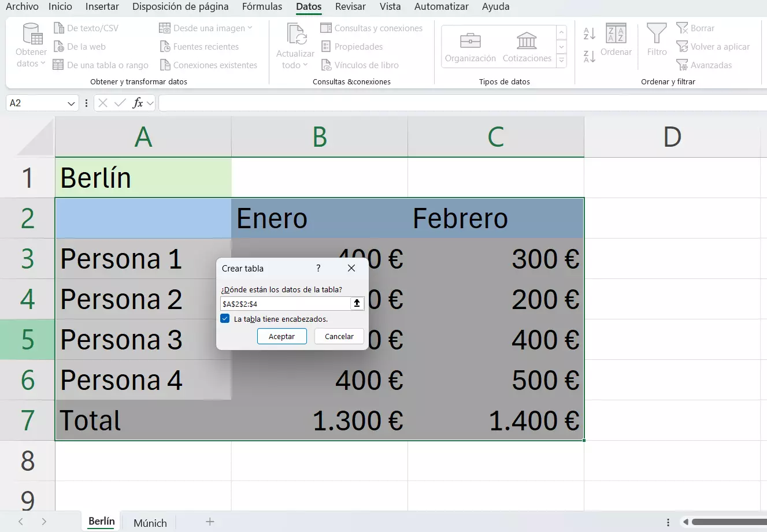Open the Múnich sheet tab

pos(149,522)
